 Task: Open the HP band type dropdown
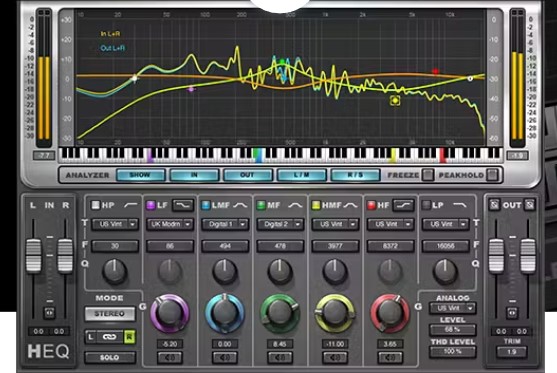click(115, 224)
